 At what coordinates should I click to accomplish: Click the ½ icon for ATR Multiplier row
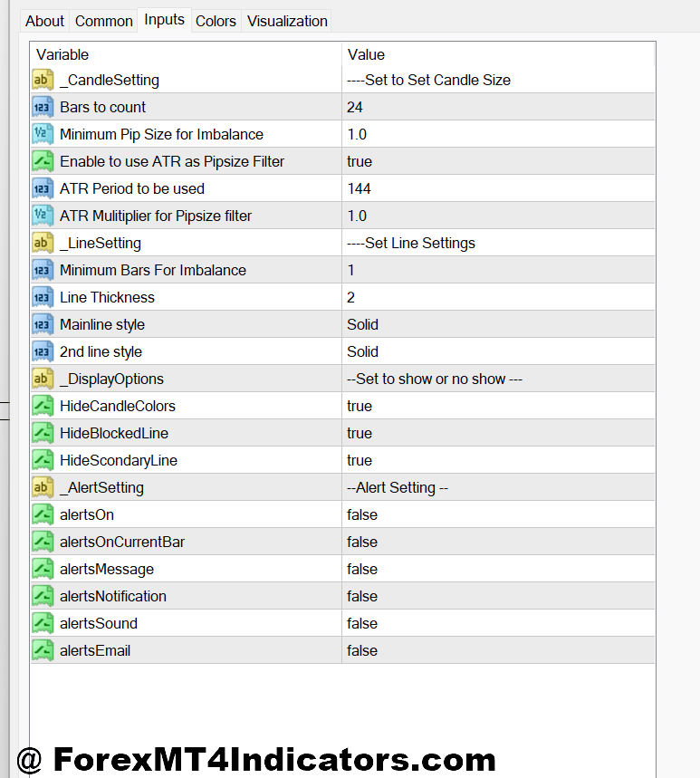[x=43, y=216]
